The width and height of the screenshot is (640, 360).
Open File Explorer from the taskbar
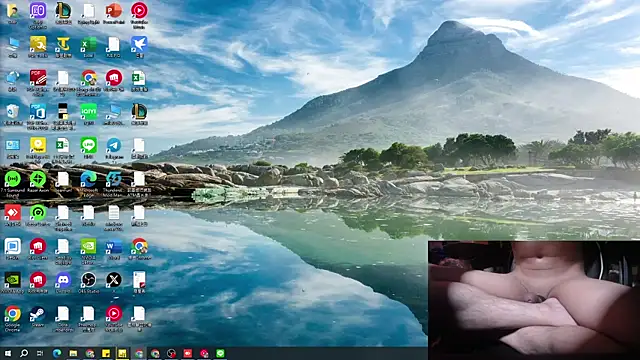click(73, 353)
